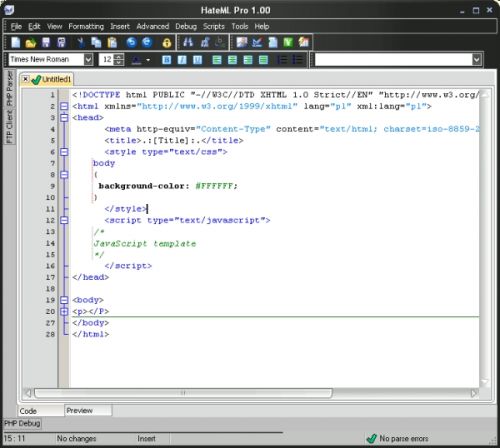Open the empty combo box dropdown arrow
The height and width of the screenshot is (448, 500).
[x=477, y=60]
